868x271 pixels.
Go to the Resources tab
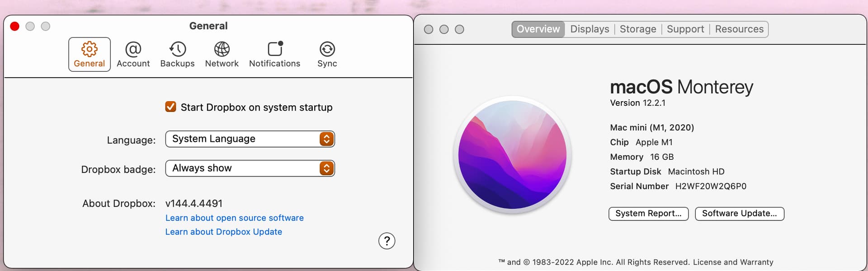point(739,29)
